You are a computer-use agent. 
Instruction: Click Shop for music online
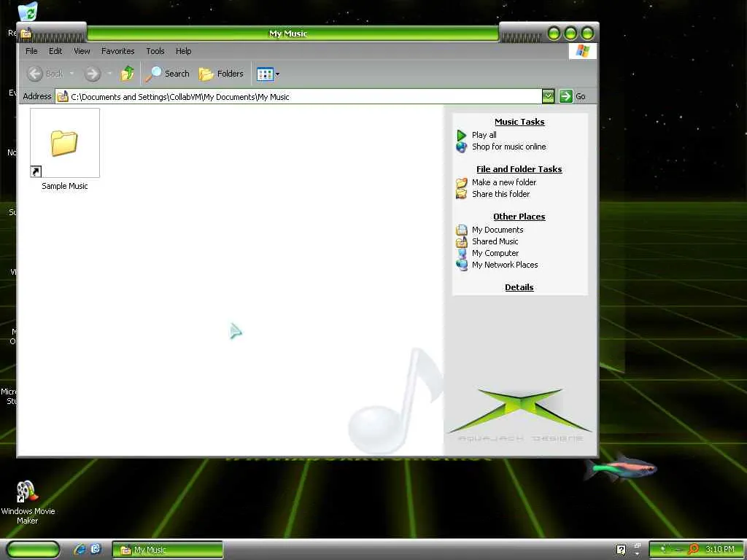[508, 147]
